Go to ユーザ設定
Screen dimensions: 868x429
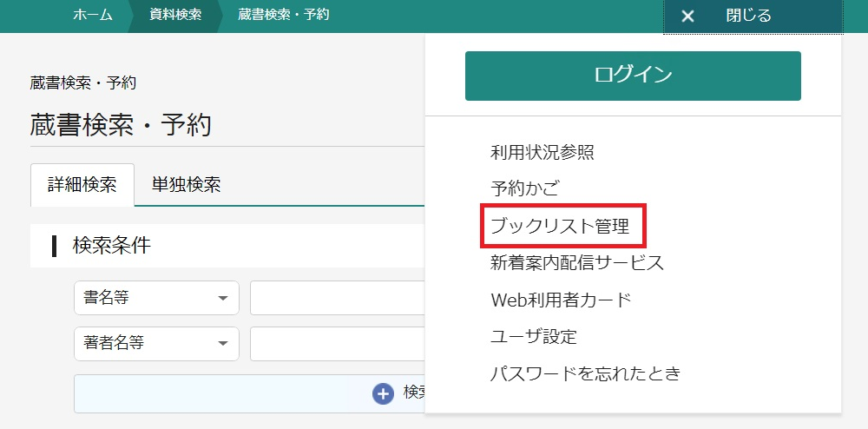tap(533, 337)
